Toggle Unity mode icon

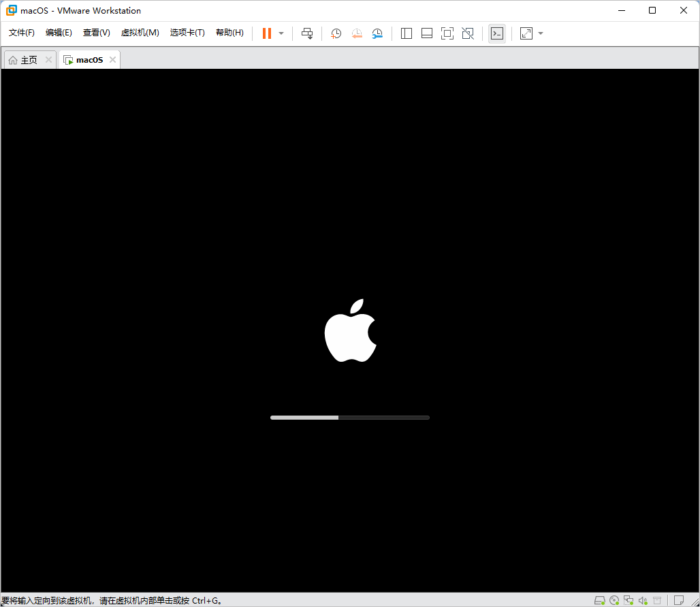468,33
